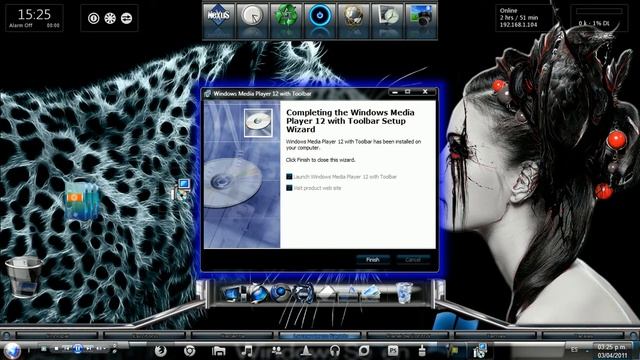The image size is (640, 360).
Task: Check Launch Windows Media Player 12 with Toolbar
Action: [289, 177]
